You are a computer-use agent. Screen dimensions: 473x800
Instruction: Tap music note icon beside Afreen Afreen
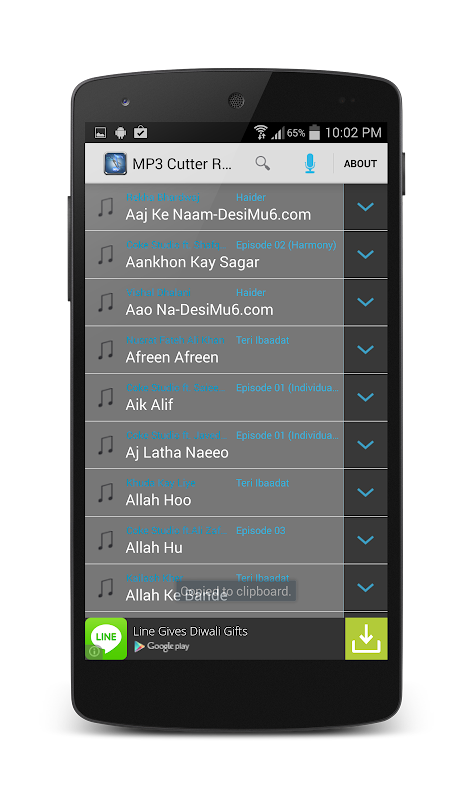(x=106, y=351)
